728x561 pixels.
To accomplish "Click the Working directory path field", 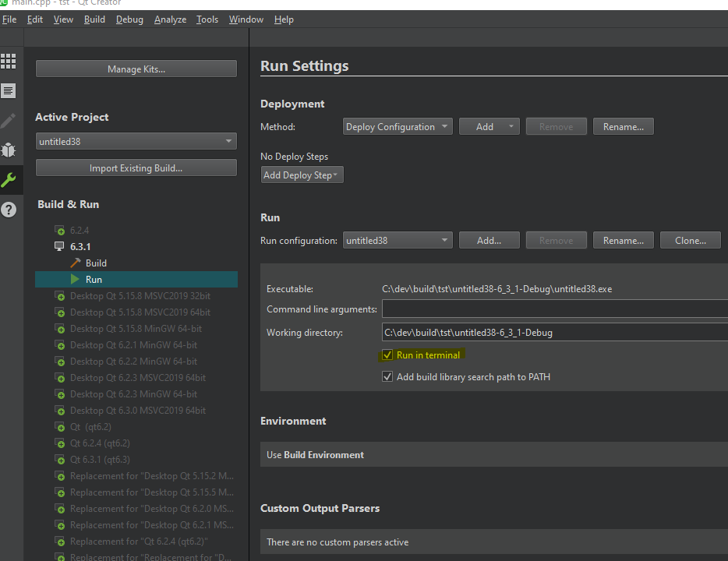I will (x=555, y=332).
